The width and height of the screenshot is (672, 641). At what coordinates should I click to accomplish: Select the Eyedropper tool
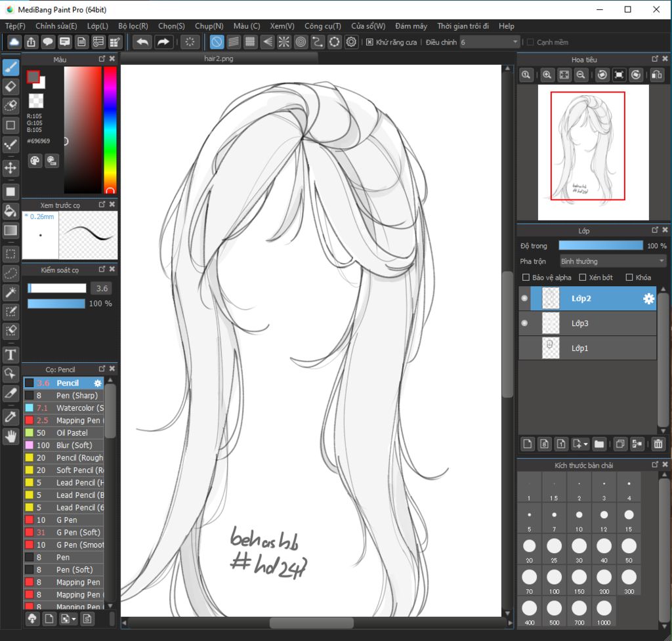point(10,416)
